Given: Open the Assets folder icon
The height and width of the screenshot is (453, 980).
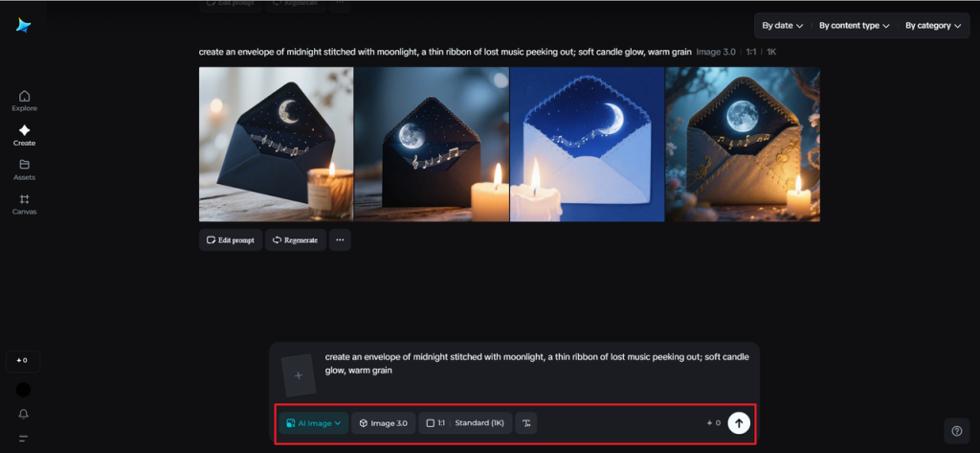Looking at the screenshot, I should click(24, 169).
